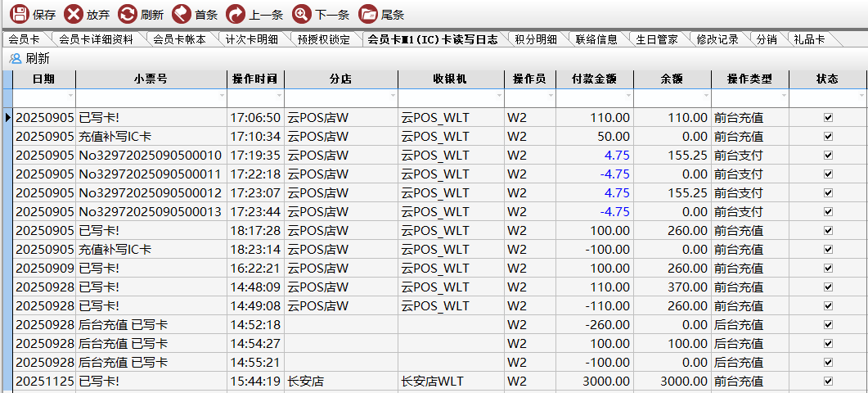Viewport: 868px width, 393px height.
Task: Click the 370.00 balance cell
Action: (x=672, y=287)
